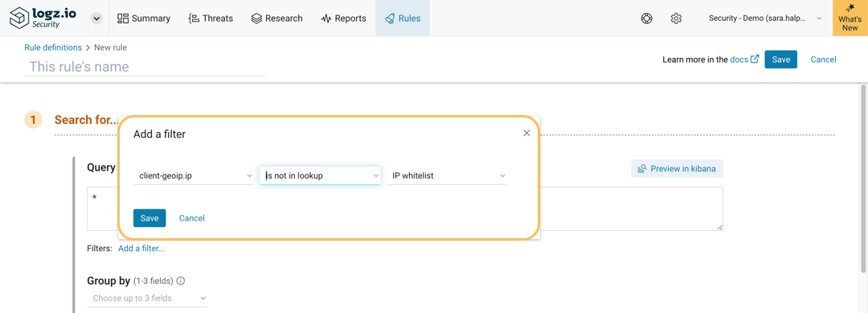This screenshot has width=868, height=313.
Task: Click the Reports pulse icon
Action: pos(326,19)
